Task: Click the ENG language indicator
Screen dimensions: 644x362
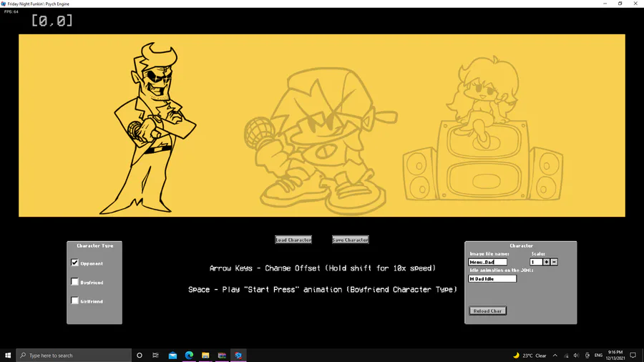Action: pos(598,356)
